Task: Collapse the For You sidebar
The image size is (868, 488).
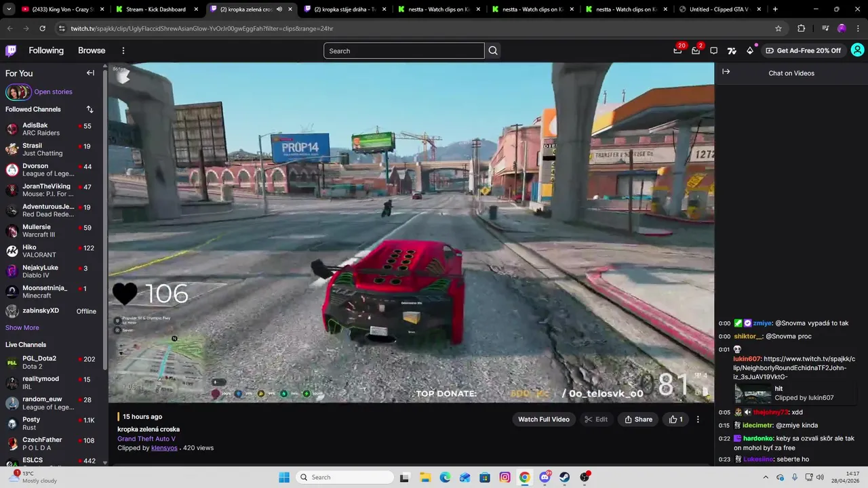Action: (x=90, y=73)
